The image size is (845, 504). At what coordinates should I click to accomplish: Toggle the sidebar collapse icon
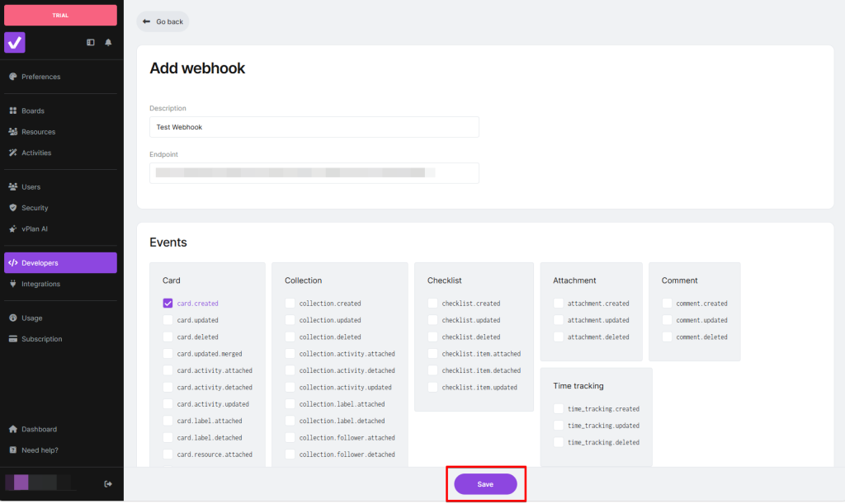click(91, 42)
